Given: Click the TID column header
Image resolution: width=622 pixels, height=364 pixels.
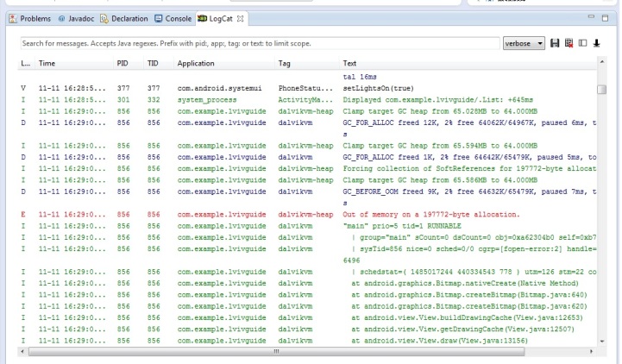Looking at the screenshot, I should point(158,64).
